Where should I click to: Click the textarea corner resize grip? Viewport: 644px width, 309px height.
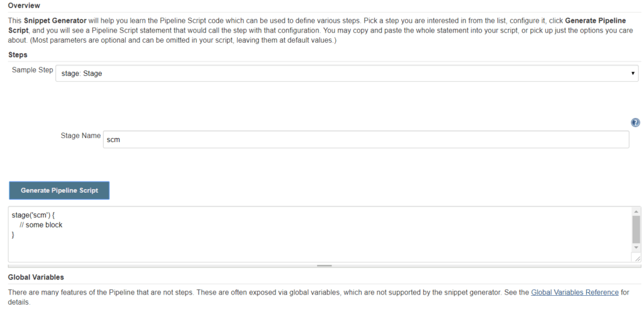(x=637, y=258)
